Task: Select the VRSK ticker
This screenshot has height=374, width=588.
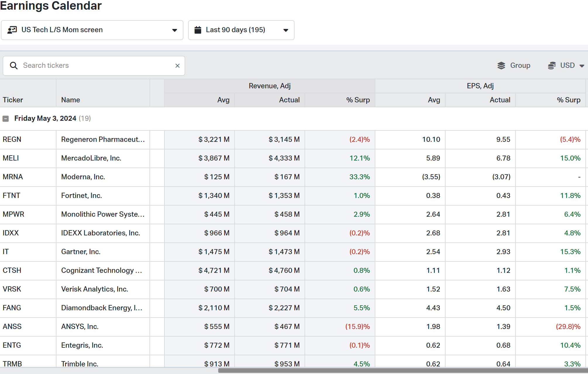Action: pyautogui.click(x=12, y=289)
